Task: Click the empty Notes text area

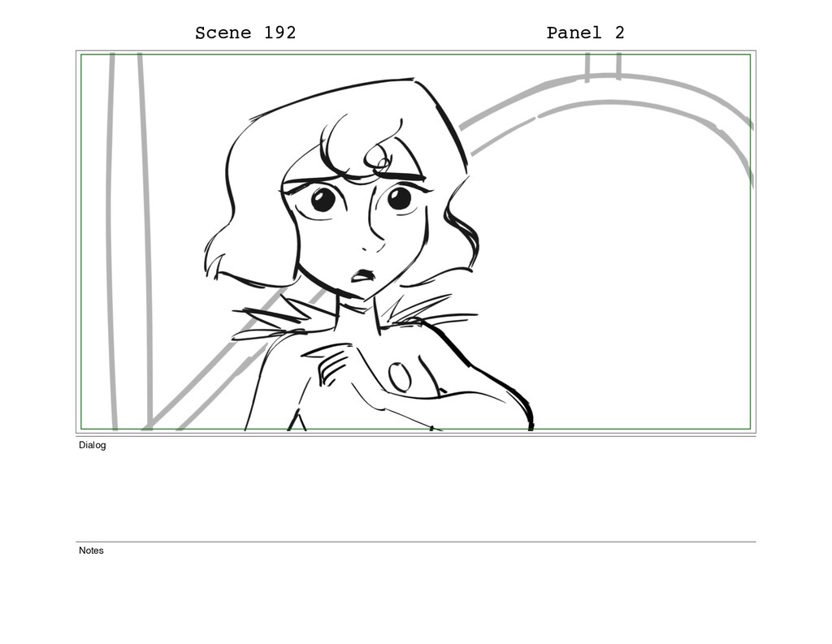Action: [416, 594]
